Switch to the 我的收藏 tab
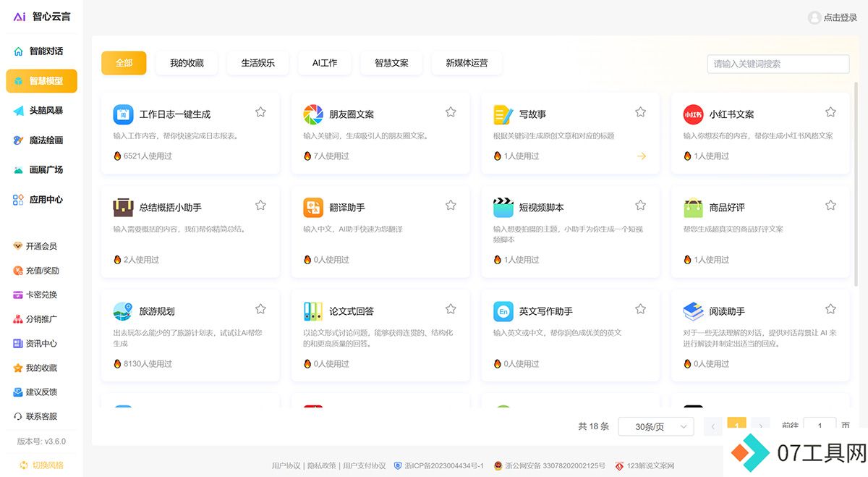868x477 pixels. tap(187, 63)
